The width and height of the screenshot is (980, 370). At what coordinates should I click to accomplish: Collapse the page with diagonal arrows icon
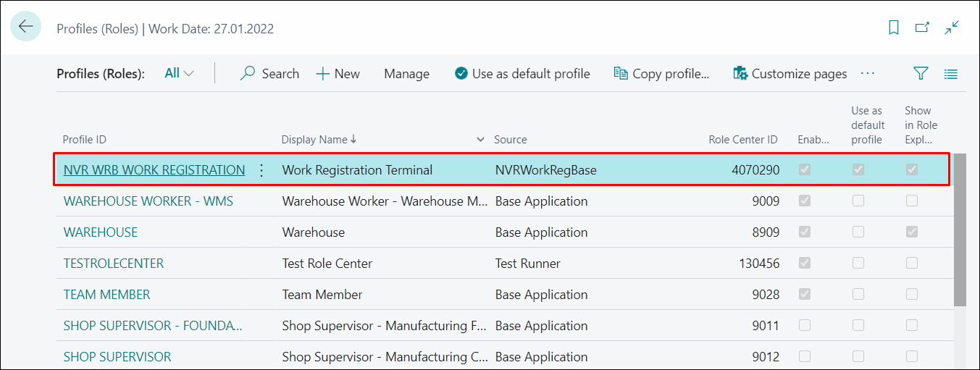(x=952, y=28)
